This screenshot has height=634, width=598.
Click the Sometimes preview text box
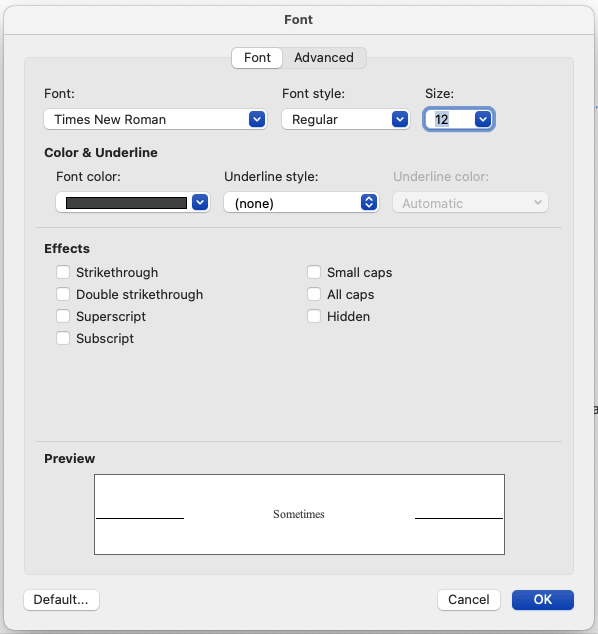point(299,514)
